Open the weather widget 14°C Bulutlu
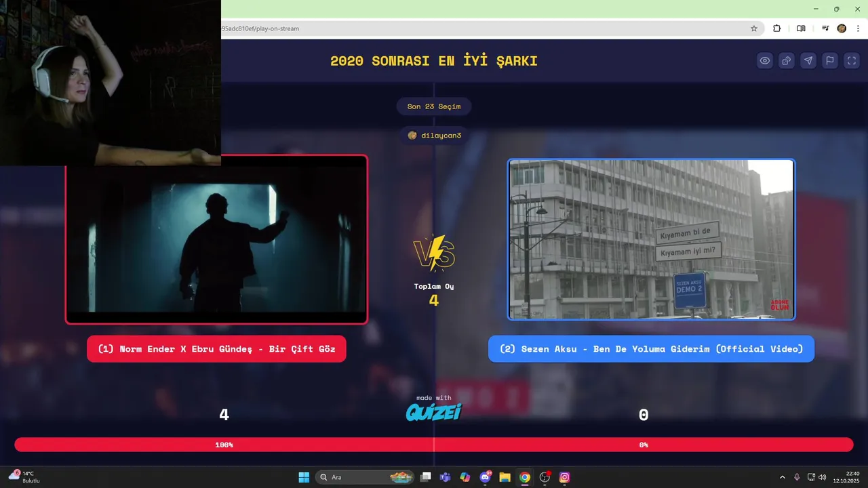 [24, 477]
